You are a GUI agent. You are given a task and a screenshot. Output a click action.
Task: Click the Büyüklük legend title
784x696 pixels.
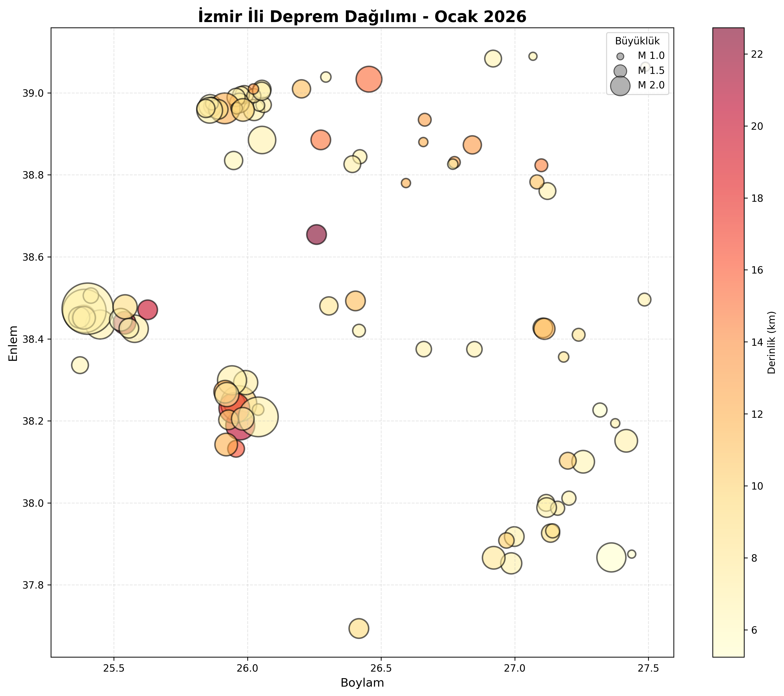click(638, 41)
